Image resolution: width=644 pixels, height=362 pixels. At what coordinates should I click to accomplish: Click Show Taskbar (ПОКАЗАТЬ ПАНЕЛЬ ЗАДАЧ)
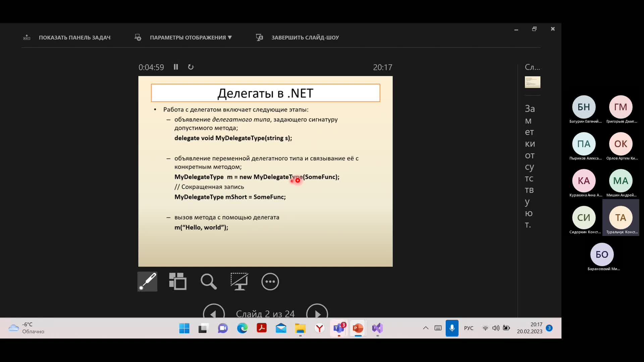point(67,38)
